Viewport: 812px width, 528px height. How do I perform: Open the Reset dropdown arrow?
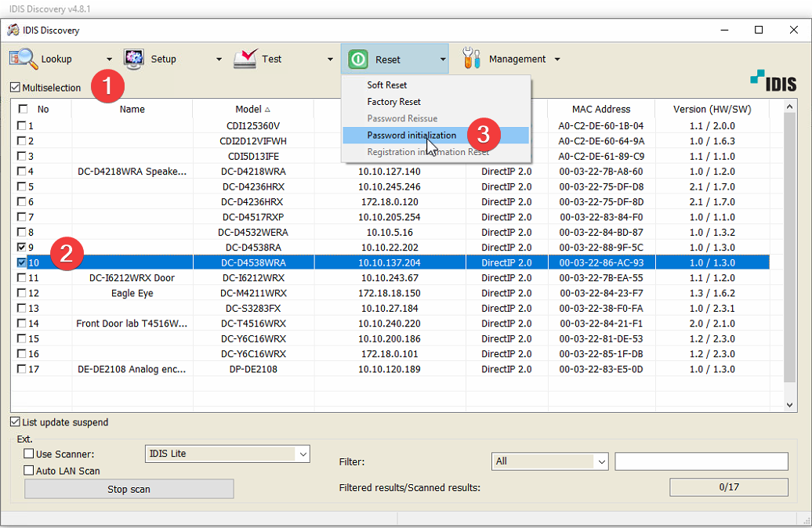tap(443, 60)
